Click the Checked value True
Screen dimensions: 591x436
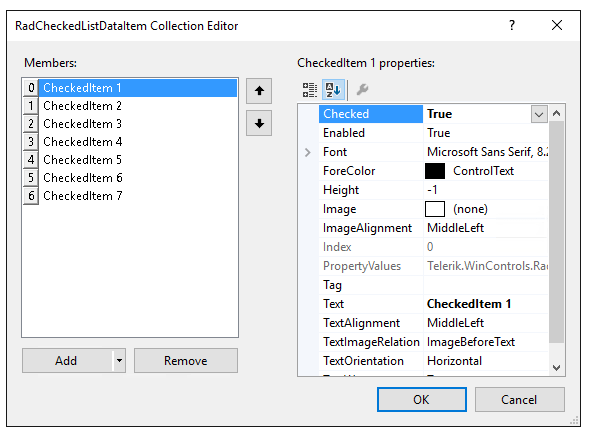439,114
